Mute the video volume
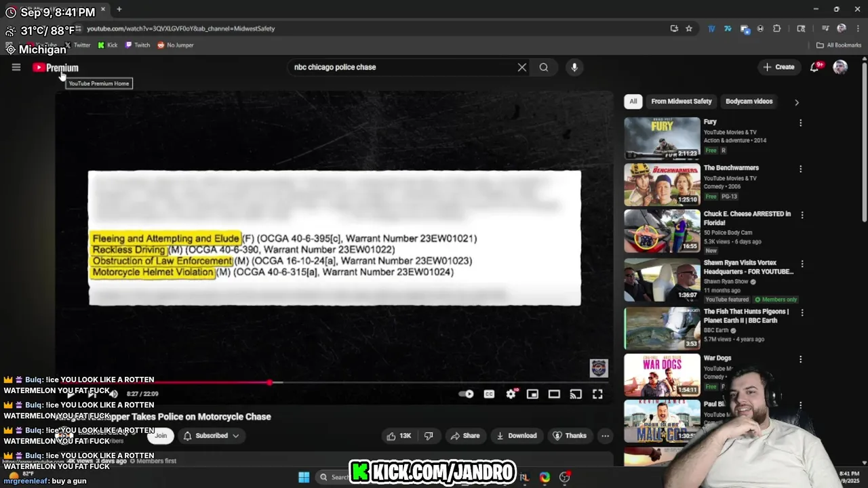The image size is (868, 488). coord(114,394)
